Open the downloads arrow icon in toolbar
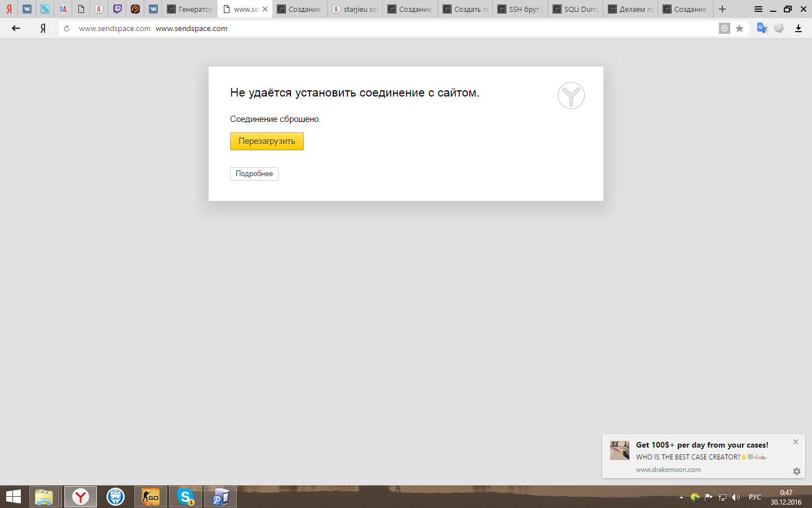The width and height of the screenshot is (812, 508). pyautogui.click(x=798, y=28)
